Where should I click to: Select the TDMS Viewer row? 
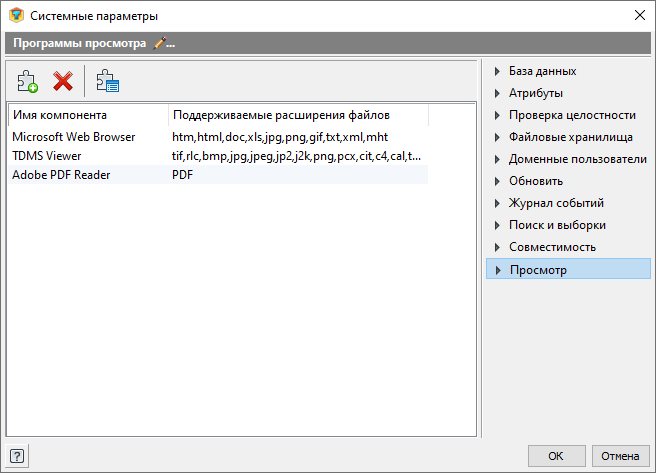[218, 156]
